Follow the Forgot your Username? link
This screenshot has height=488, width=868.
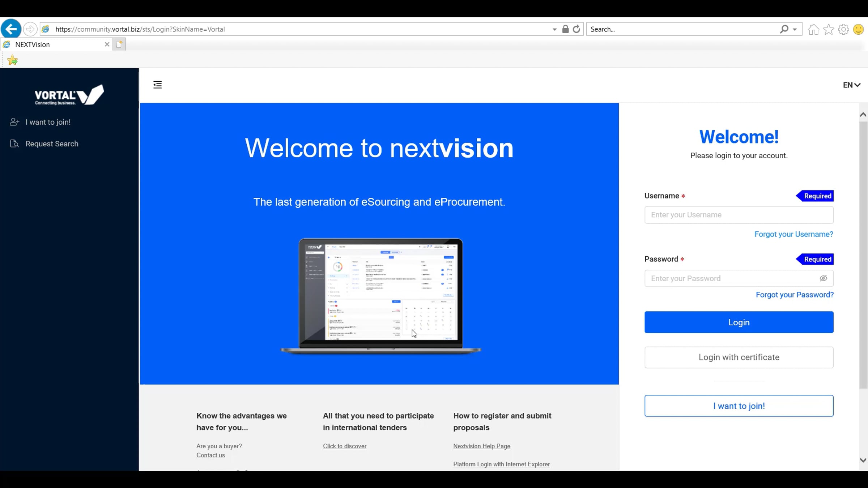click(794, 234)
